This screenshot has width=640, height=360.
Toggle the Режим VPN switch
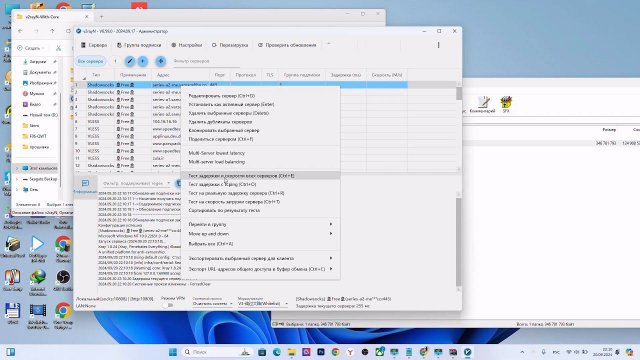tap(168, 305)
